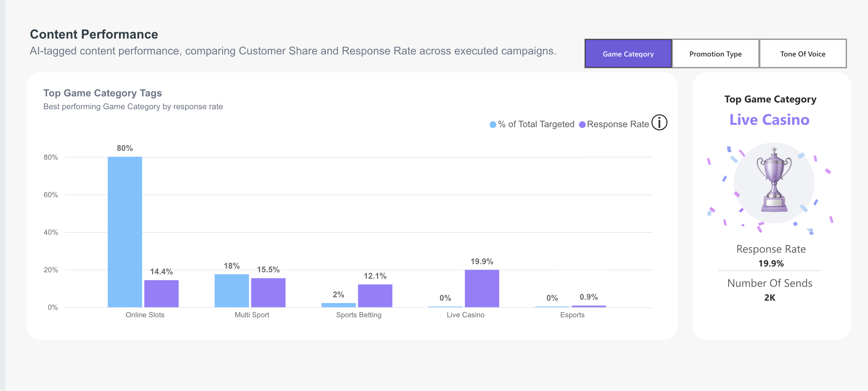868x391 pixels.
Task: Select the Game Category tab
Action: (628, 54)
